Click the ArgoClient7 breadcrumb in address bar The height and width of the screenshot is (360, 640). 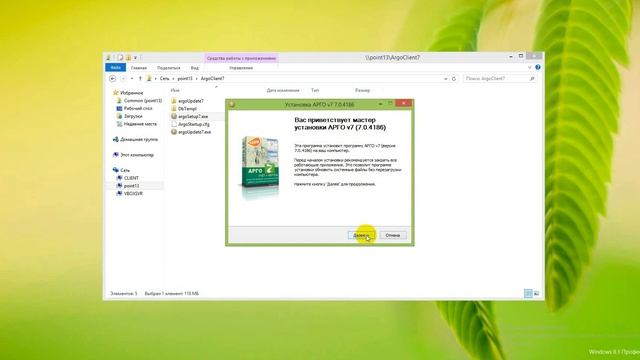(212, 78)
